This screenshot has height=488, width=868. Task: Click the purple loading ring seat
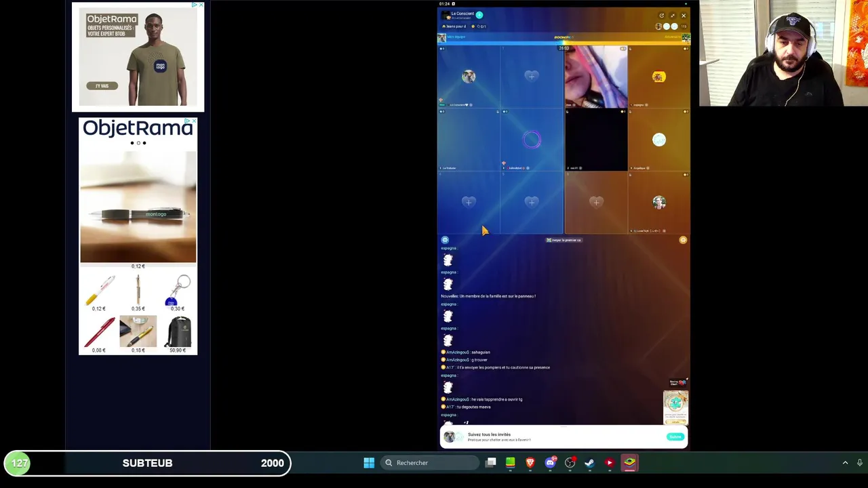(532, 140)
